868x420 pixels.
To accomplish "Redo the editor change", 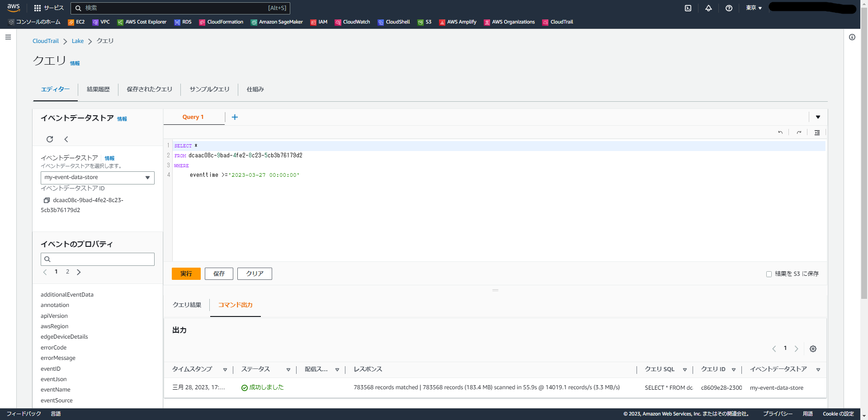I will click(x=799, y=132).
